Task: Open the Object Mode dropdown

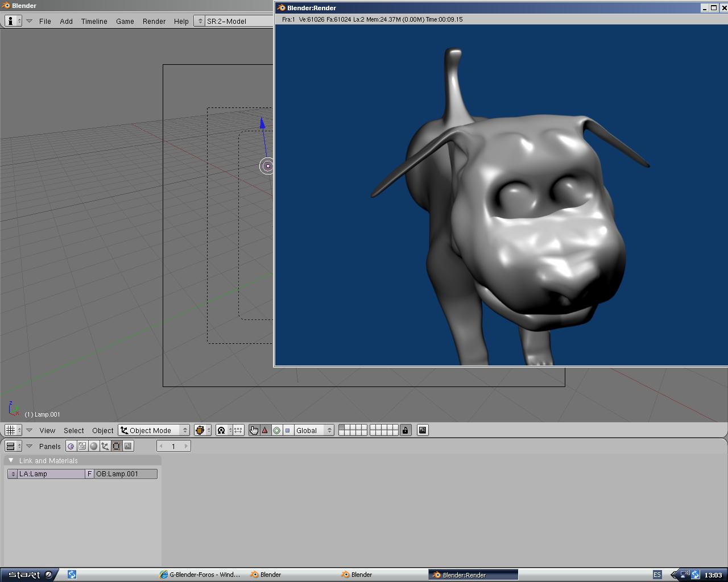Action: tap(154, 430)
